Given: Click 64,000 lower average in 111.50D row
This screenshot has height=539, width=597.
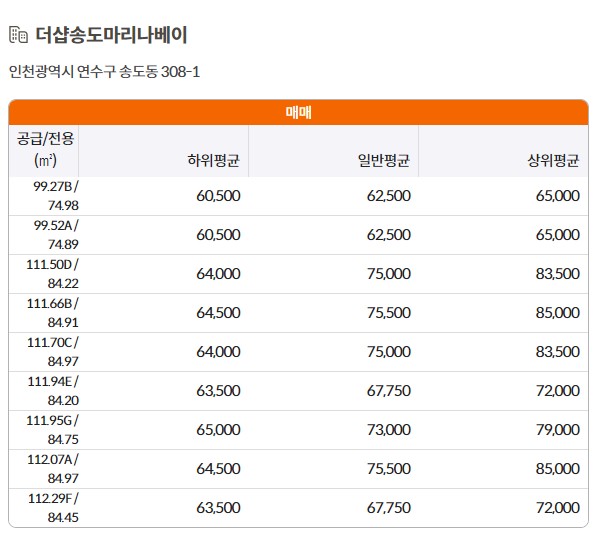Looking at the screenshot, I should pos(218,274).
